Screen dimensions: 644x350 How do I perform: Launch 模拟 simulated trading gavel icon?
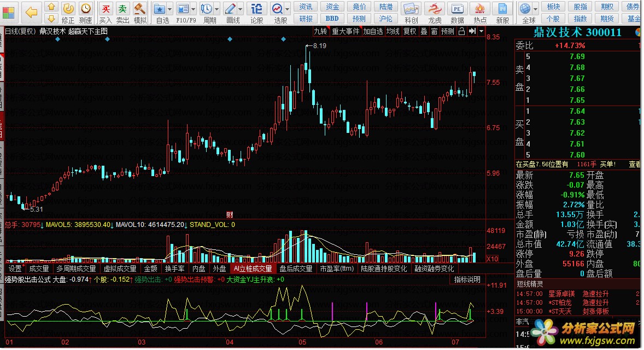coord(140,9)
